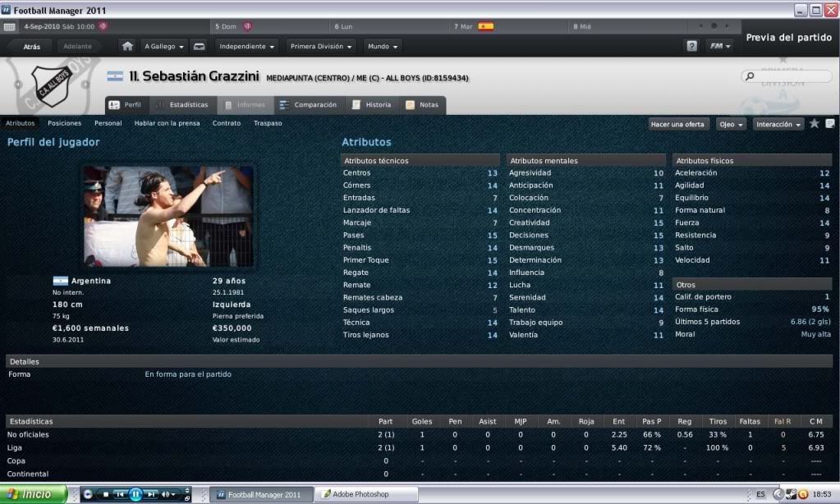Go to the home screen icon
Screen dimensions: 840x504
pos(127,46)
